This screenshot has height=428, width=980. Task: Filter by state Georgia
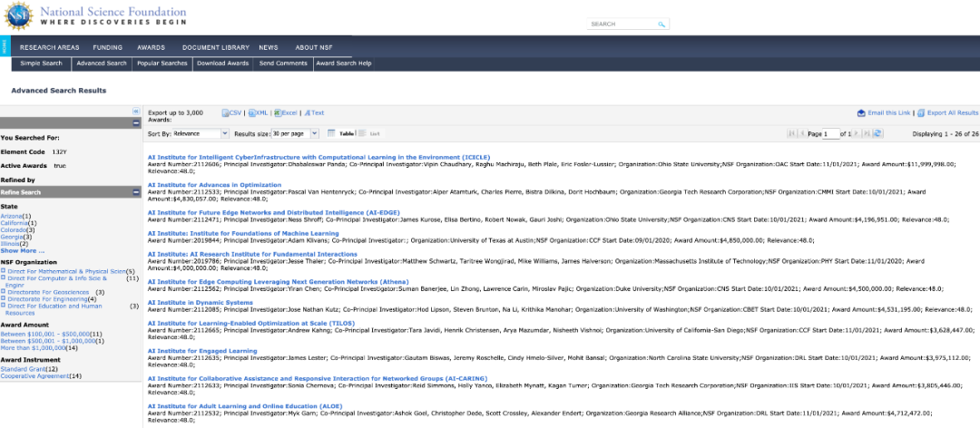point(12,237)
